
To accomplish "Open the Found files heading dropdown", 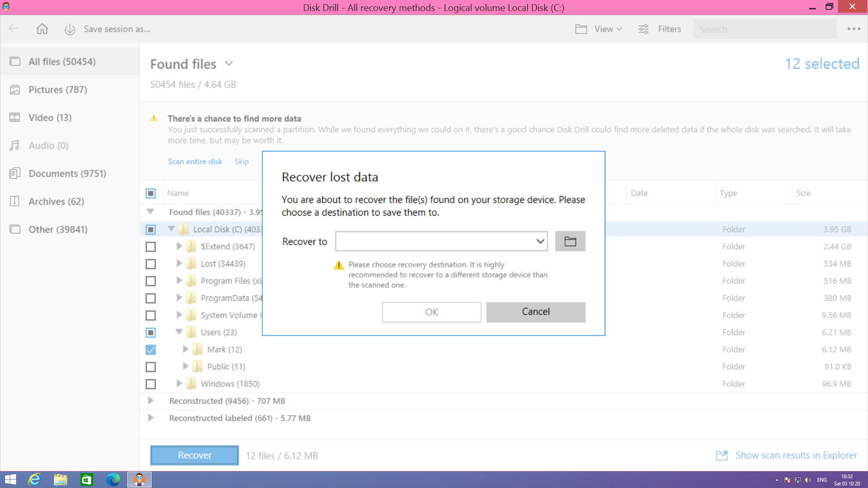I will pyautogui.click(x=229, y=64).
